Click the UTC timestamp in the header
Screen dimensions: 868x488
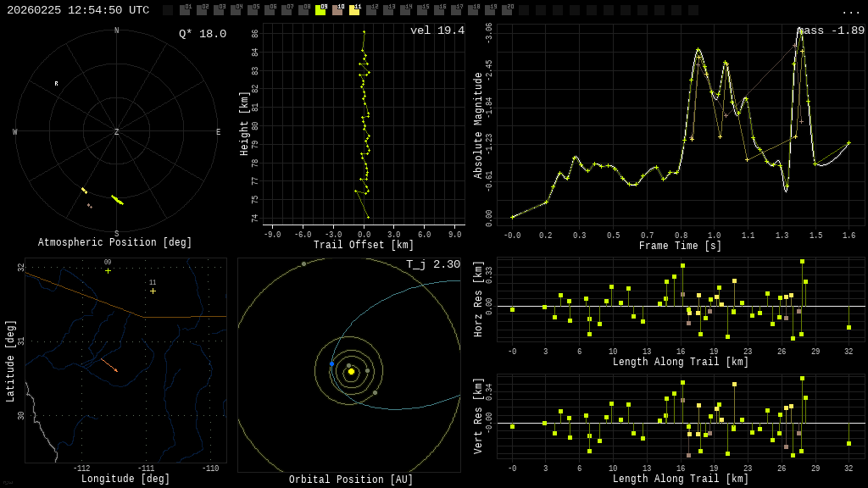click(78, 10)
